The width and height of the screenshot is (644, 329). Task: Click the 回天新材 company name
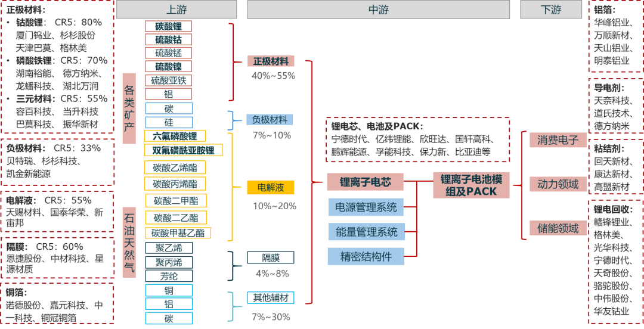pos(612,162)
